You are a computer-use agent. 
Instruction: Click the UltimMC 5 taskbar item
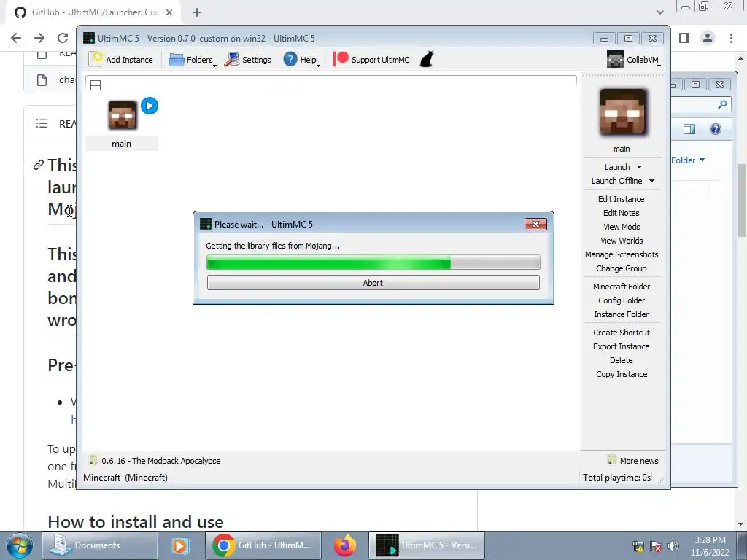pos(427,545)
